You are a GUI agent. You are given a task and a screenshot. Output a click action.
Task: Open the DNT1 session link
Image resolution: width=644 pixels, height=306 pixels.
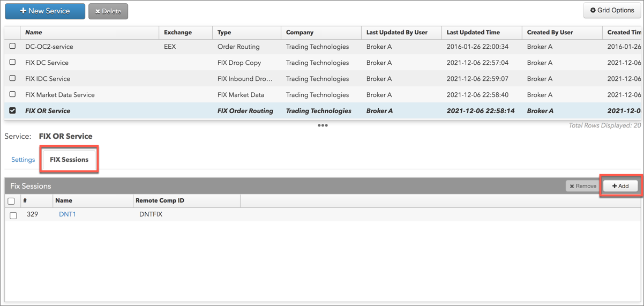(x=67, y=214)
